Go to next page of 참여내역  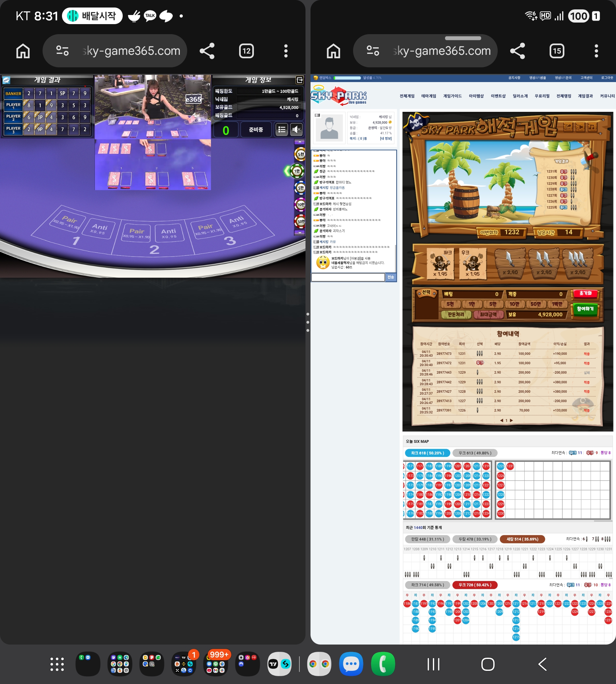[511, 421]
